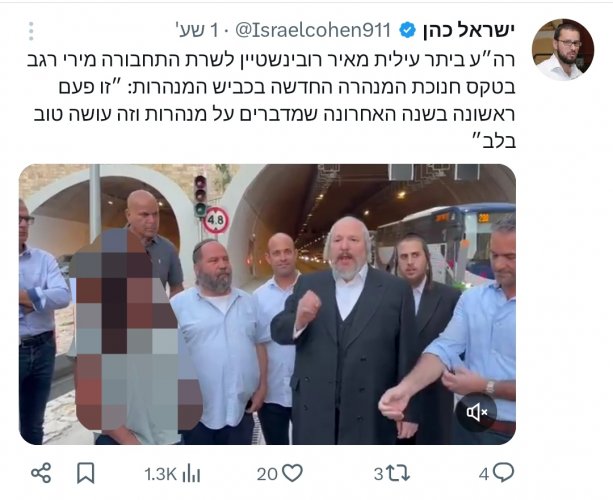Open the share icon options
This screenshot has height=500, width=613.
tap(41, 473)
